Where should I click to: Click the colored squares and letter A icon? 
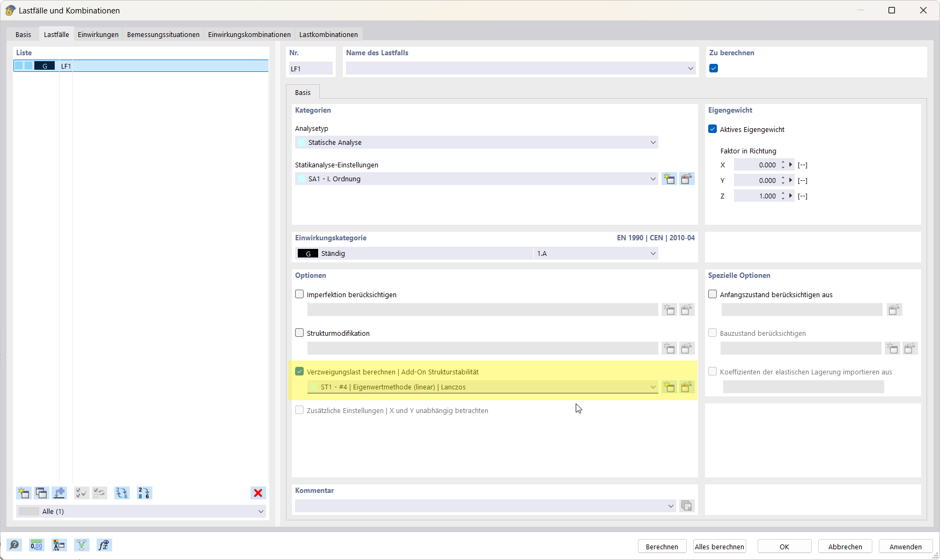pyautogui.click(x=59, y=545)
